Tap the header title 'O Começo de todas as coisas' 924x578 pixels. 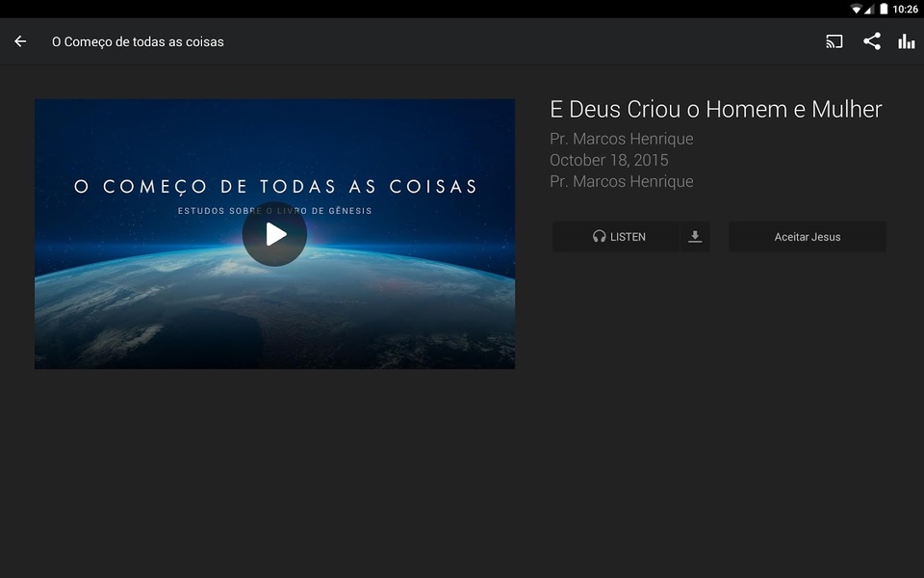[138, 41]
